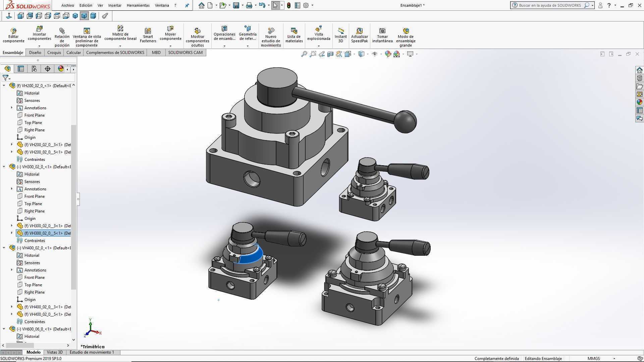Click Ventana de vista preliminar de componente

(87, 37)
